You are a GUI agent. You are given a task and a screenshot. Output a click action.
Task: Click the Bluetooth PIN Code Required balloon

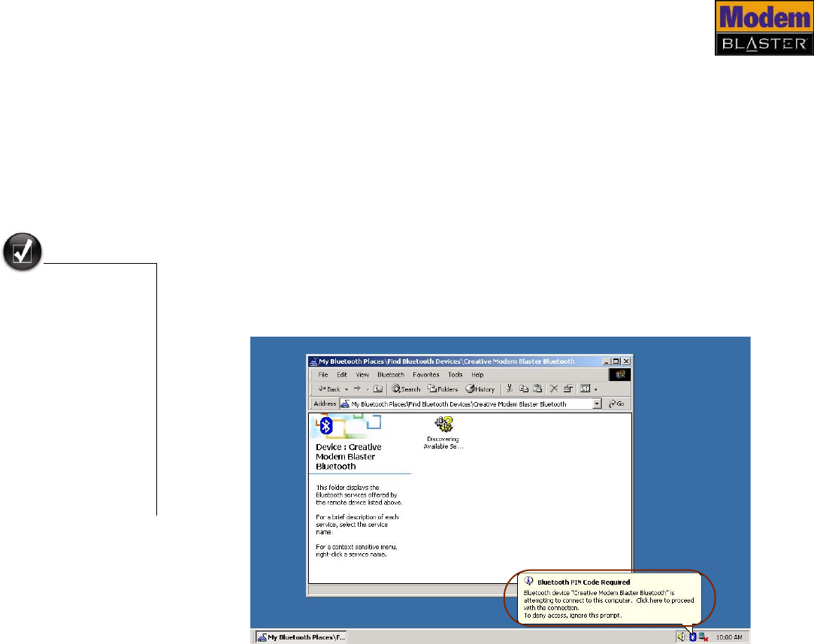609,598
